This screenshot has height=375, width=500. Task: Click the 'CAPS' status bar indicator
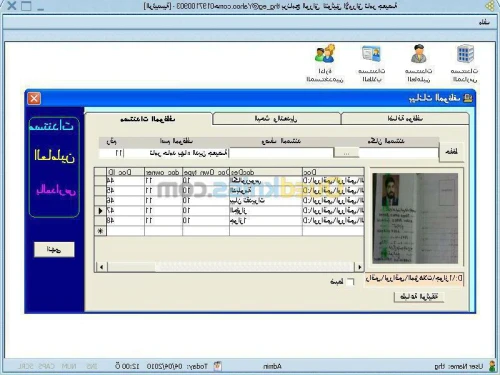[46, 366]
